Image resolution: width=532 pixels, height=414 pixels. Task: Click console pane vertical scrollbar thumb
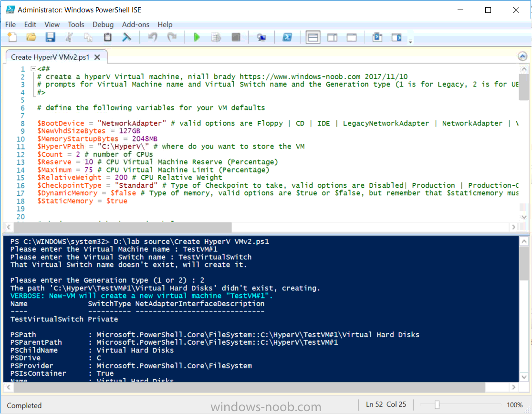coord(524,263)
